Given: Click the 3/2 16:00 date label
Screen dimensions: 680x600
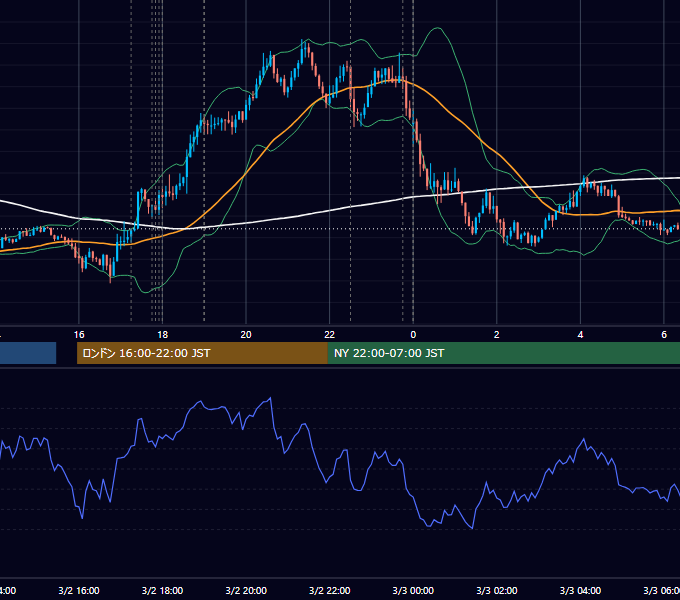Looking at the screenshot, I should tap(79, 590).
